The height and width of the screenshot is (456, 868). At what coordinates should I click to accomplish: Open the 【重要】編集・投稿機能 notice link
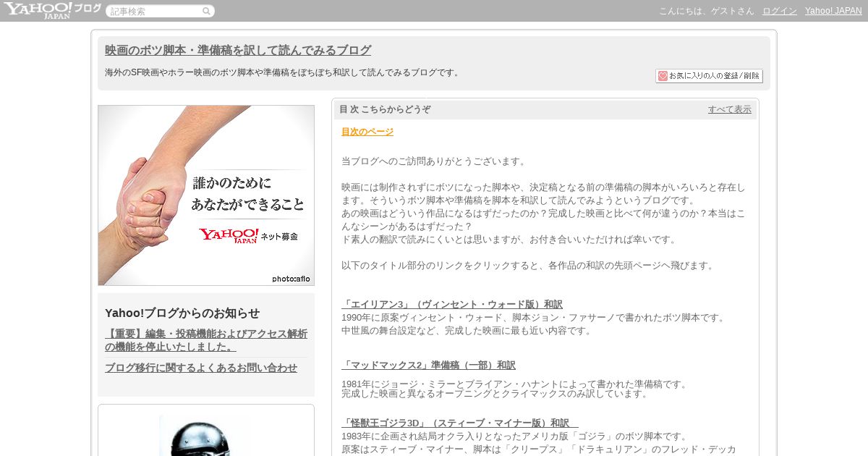point(206,340)
